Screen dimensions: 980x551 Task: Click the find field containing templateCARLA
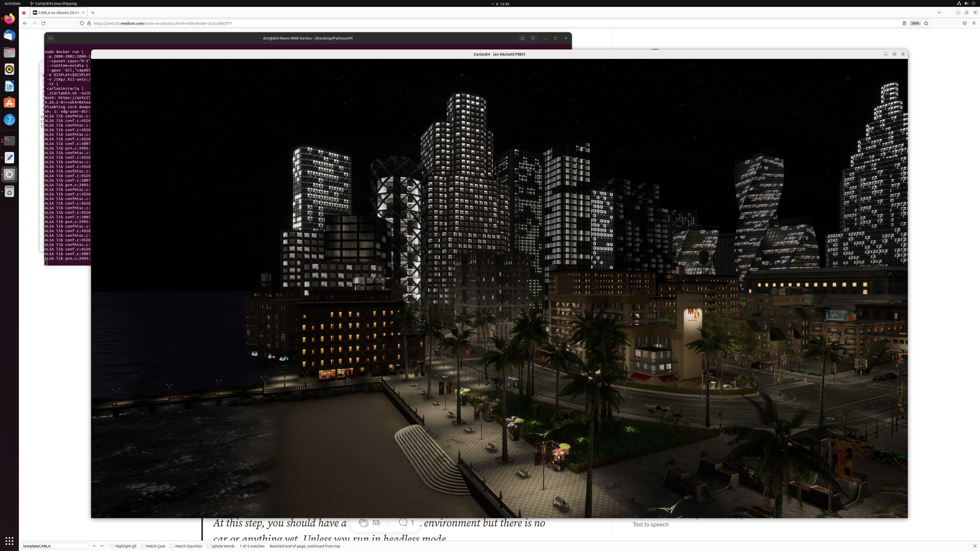[x=54, y=546]
